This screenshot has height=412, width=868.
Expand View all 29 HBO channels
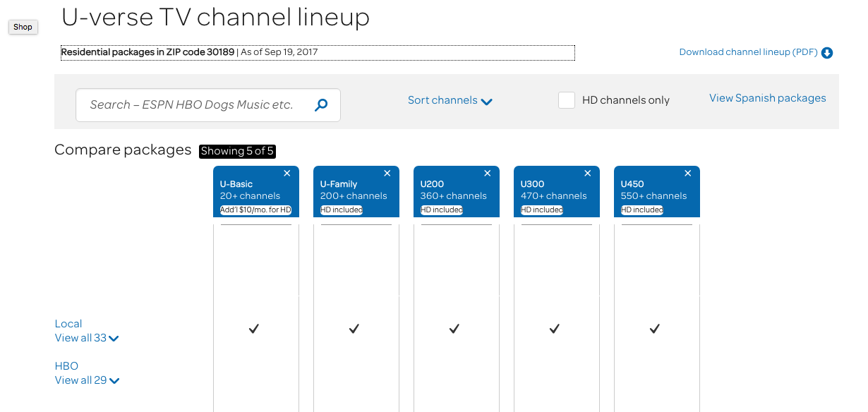point(87,380)
